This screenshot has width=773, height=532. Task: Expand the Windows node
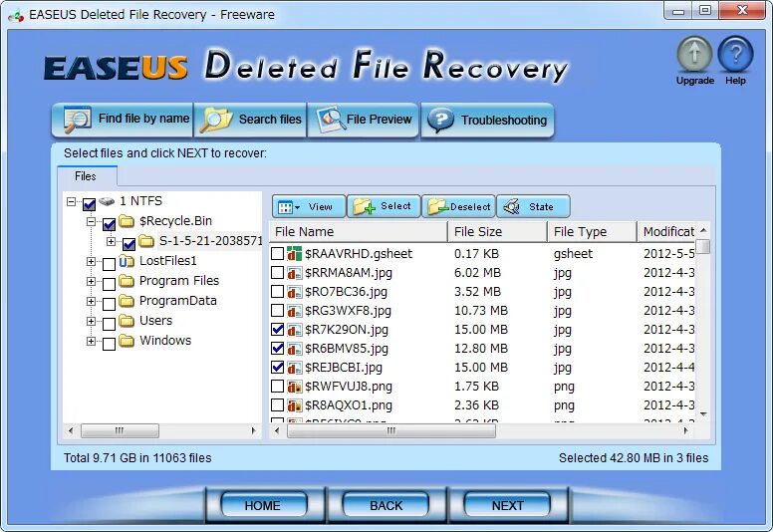92,341
